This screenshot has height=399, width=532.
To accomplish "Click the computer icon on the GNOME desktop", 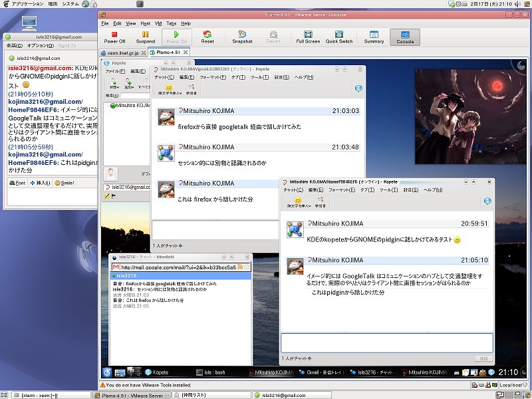I will 29,23.
